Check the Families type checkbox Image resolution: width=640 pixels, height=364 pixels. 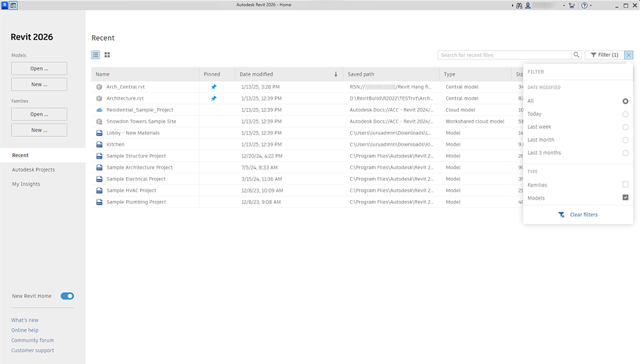pos(625,184)
